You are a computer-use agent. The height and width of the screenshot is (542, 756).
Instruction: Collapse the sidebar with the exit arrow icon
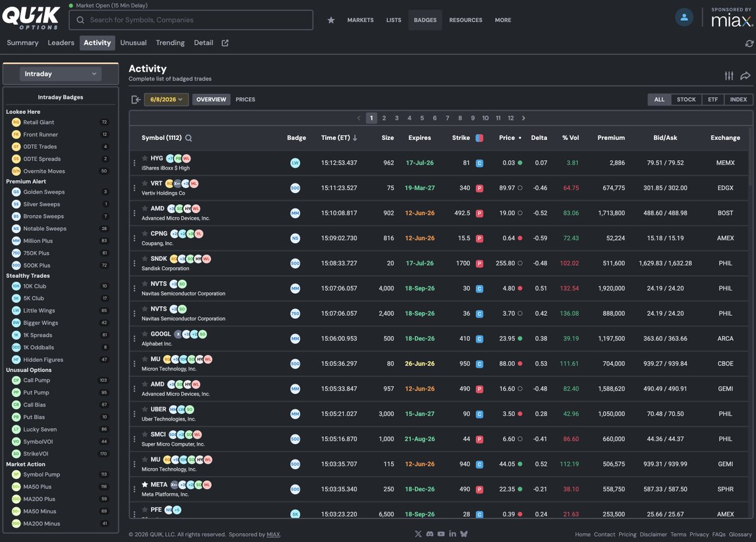click(x=135, y=100)
